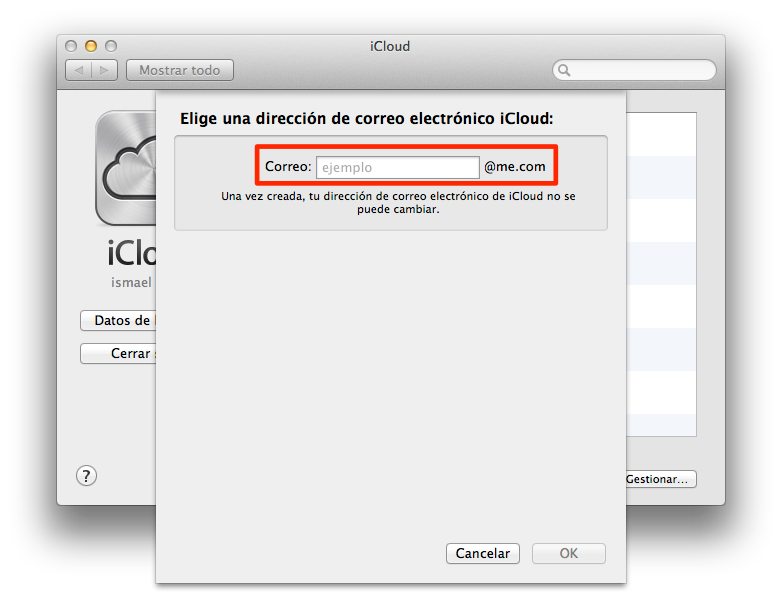Click the iCloud window title text
Viewport: 782px width, 594px height.
pyautogui.click(x=390, y=46)
